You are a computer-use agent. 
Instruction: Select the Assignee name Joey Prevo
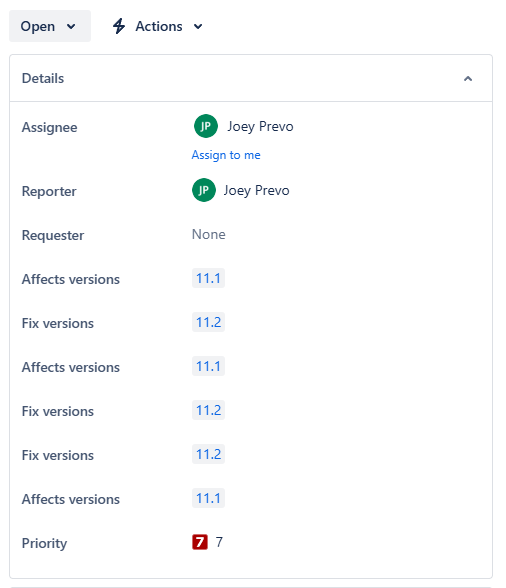pyautogui.click(x=260, y=126)
